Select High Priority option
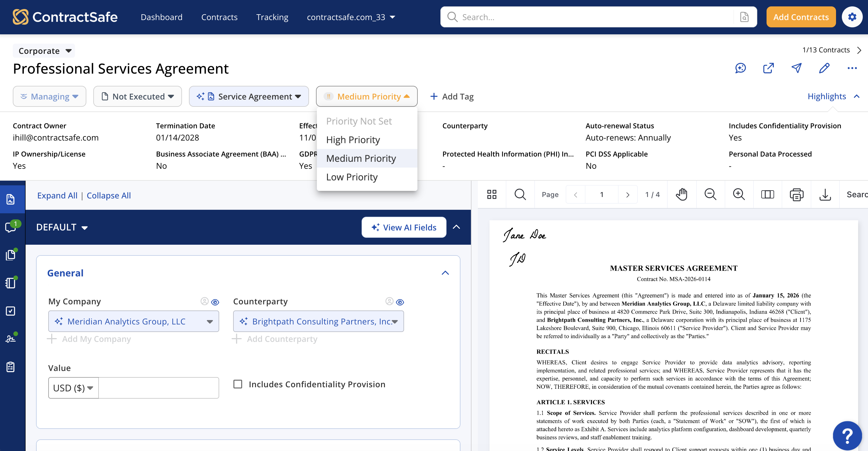The width and height of the screenshot is (868, 451). click(367, 140)
